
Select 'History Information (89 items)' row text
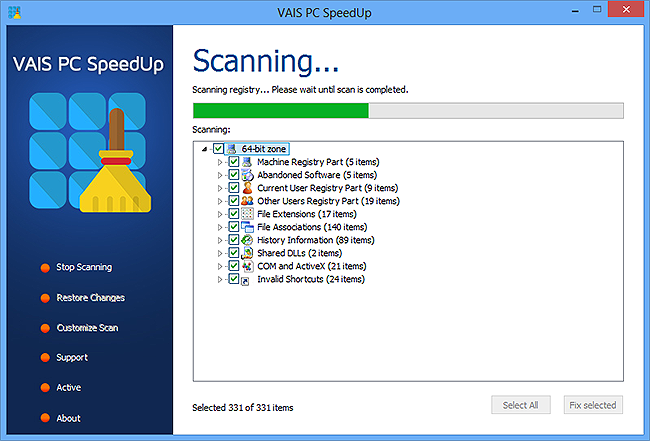point(316,240)
